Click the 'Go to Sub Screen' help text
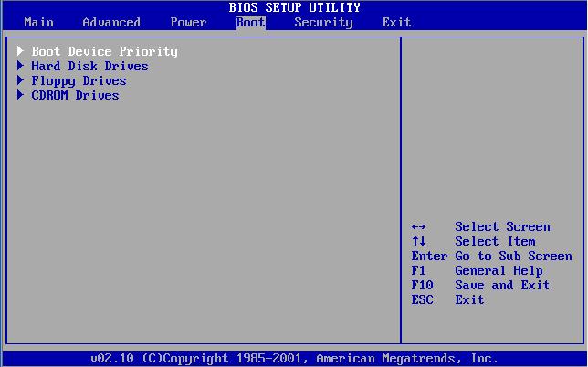This screenshot has height=367, width=588. pos(514,256)
